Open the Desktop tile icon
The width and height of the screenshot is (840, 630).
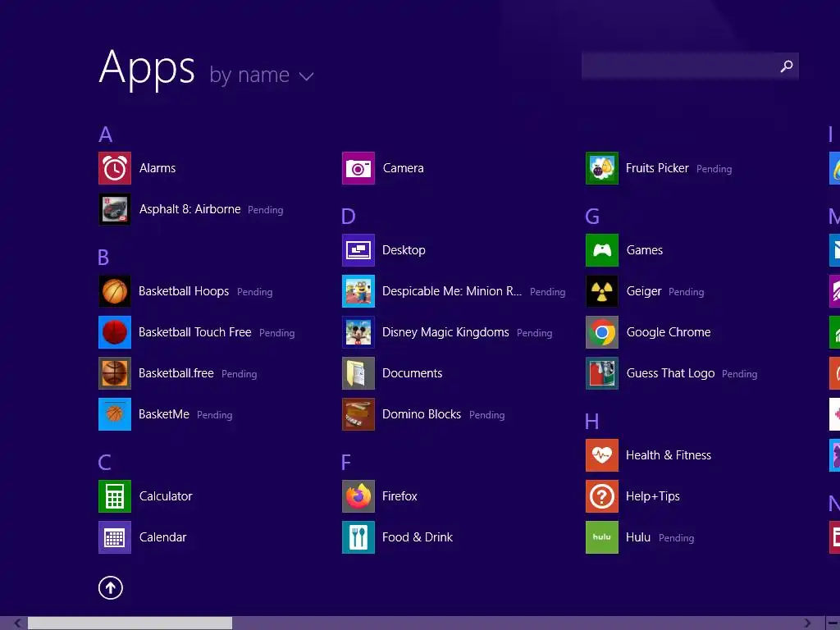[x=358, y=250]
